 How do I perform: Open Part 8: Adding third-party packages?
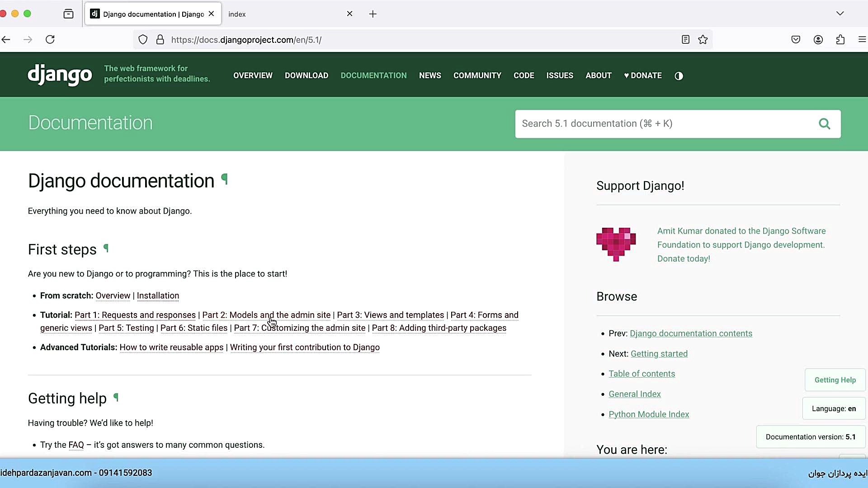[439, 328]
